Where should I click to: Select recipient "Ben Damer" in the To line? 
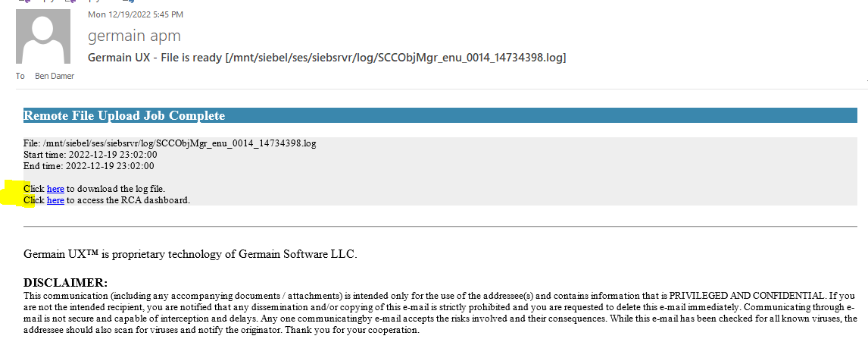click(55, 76)
